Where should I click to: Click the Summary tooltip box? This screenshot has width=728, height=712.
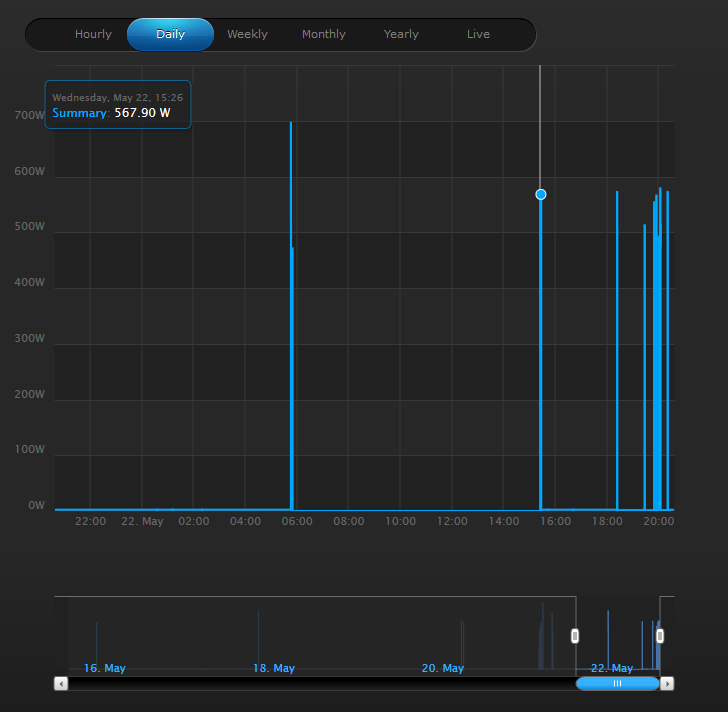point(118,104)
